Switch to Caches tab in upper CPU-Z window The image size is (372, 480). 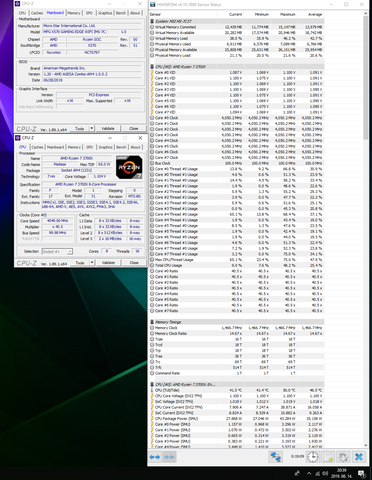[x=37, y=13]
